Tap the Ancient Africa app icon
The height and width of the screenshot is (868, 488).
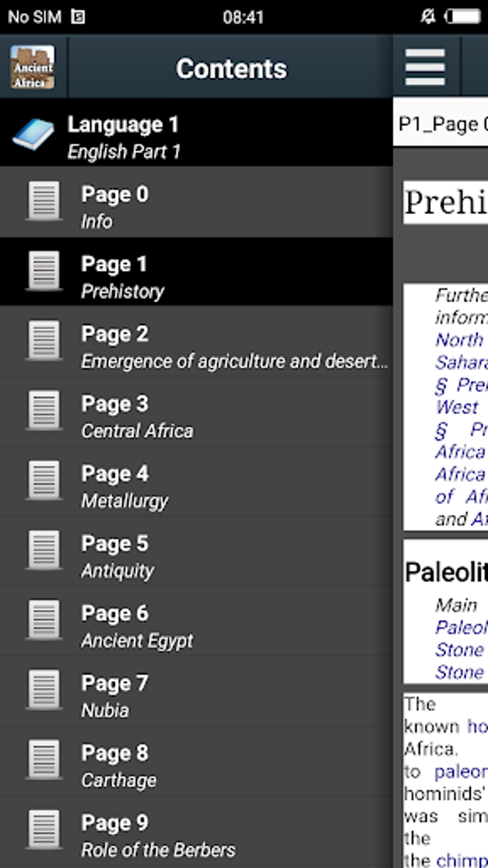click(33, 68)
